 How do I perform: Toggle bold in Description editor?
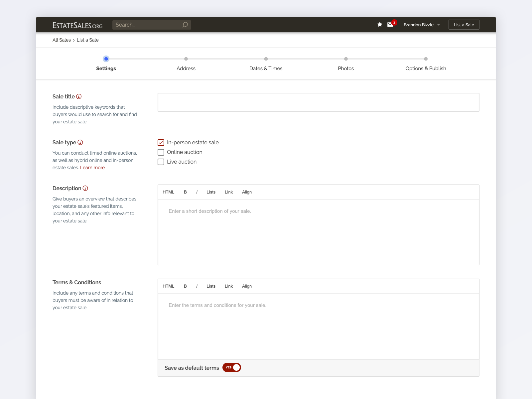coord(185,192)
